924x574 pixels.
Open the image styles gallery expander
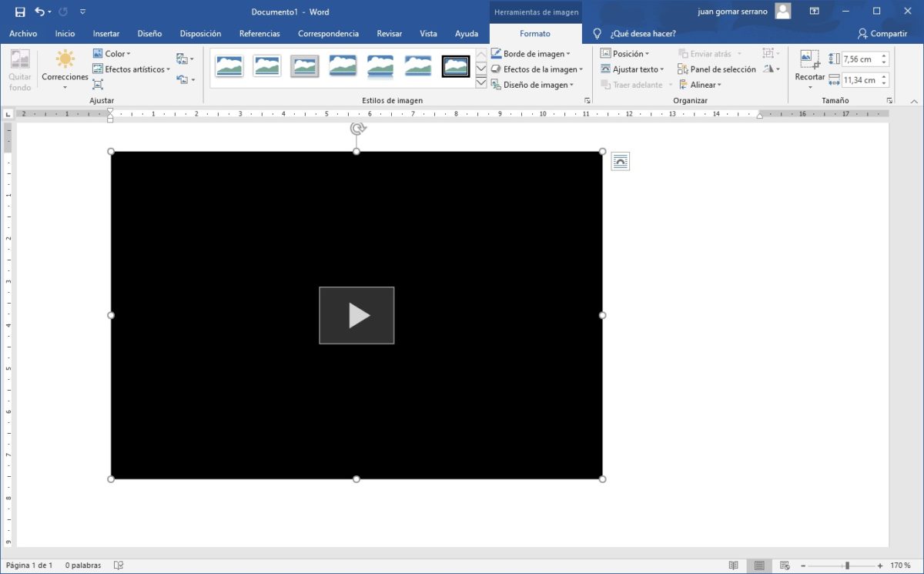480,83
